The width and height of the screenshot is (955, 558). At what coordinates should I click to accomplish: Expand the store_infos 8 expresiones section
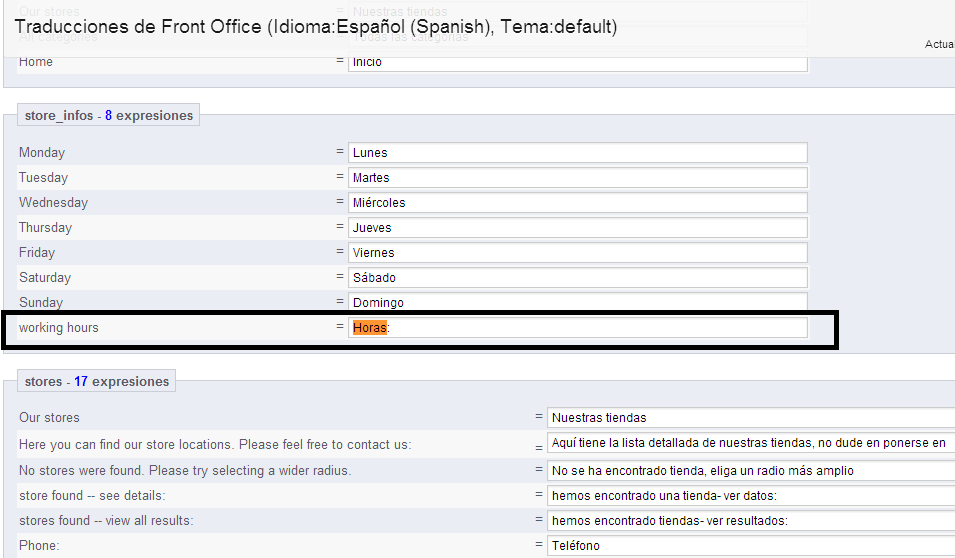[x=108, y=116]
